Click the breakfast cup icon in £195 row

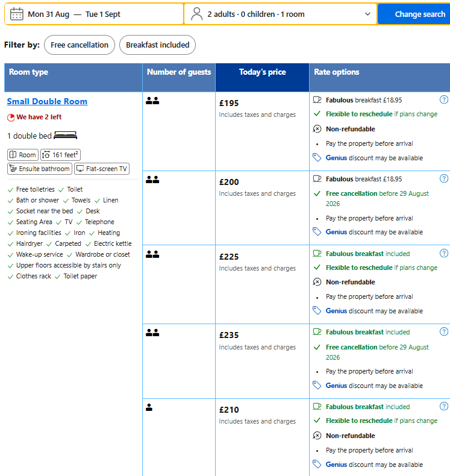tap(317, 100)
